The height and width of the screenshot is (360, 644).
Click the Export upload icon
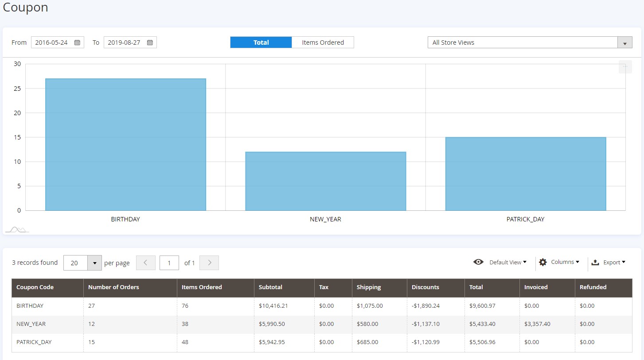point(595,262)
